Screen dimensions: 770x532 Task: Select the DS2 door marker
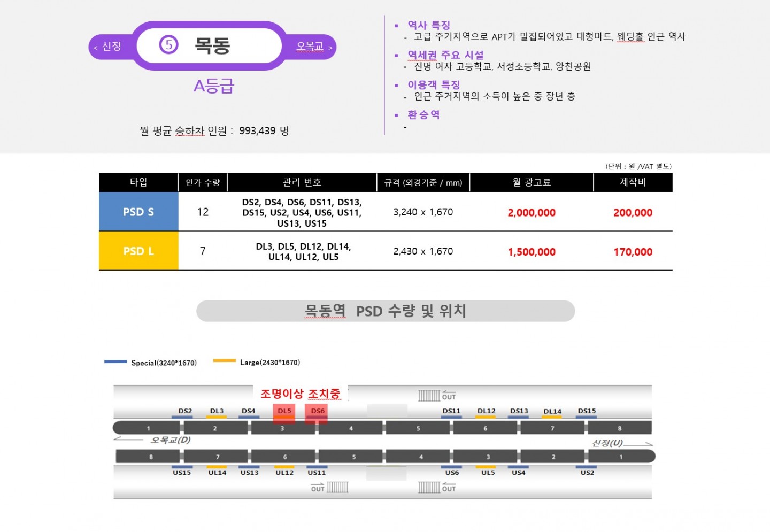(185, 412)
